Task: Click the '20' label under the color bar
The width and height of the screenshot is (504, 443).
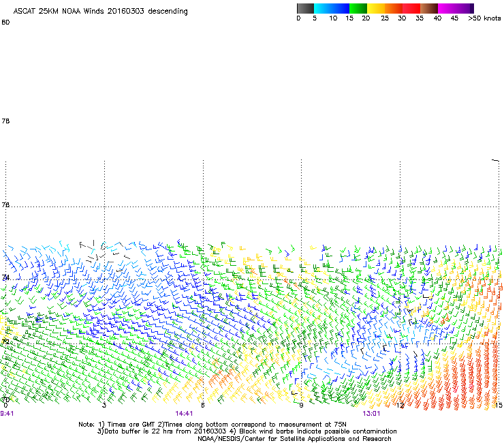Action: [x=366, y=18]
